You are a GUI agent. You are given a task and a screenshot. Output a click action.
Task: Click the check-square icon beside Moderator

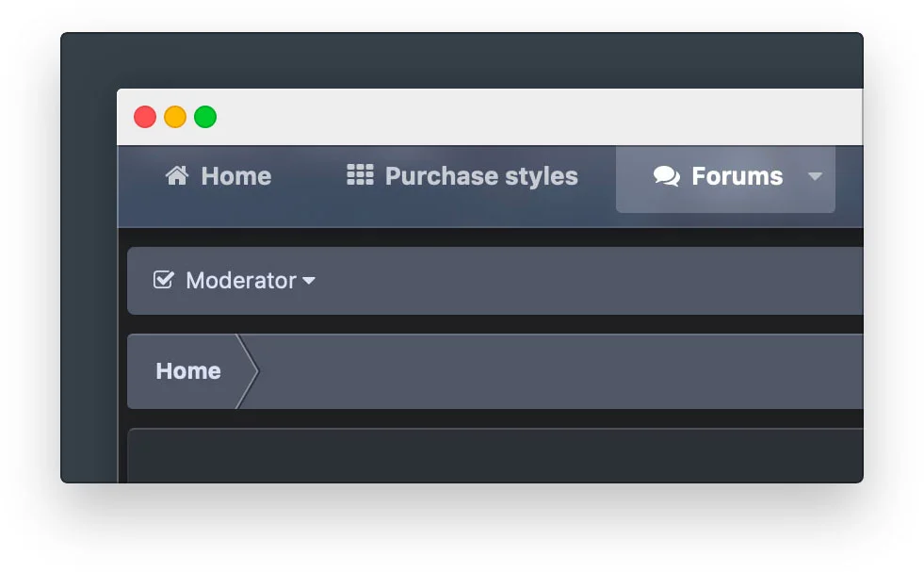[x=163, y=280]
